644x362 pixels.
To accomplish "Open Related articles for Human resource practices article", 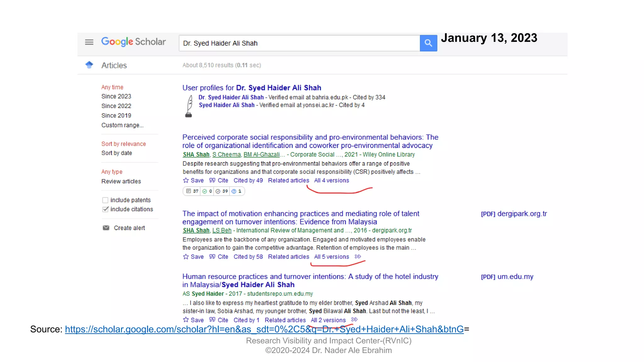I will coord(285,320).
